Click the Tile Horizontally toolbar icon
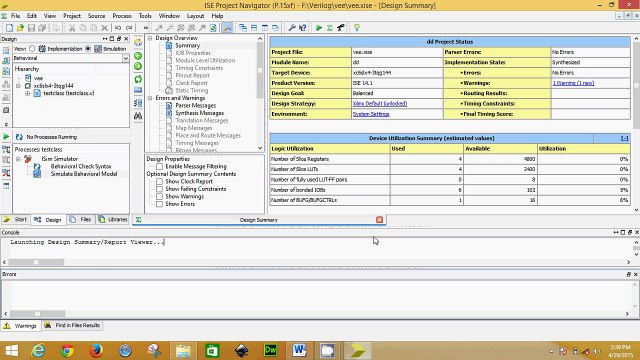The image size is (640, 360). (x=254, y=28)
